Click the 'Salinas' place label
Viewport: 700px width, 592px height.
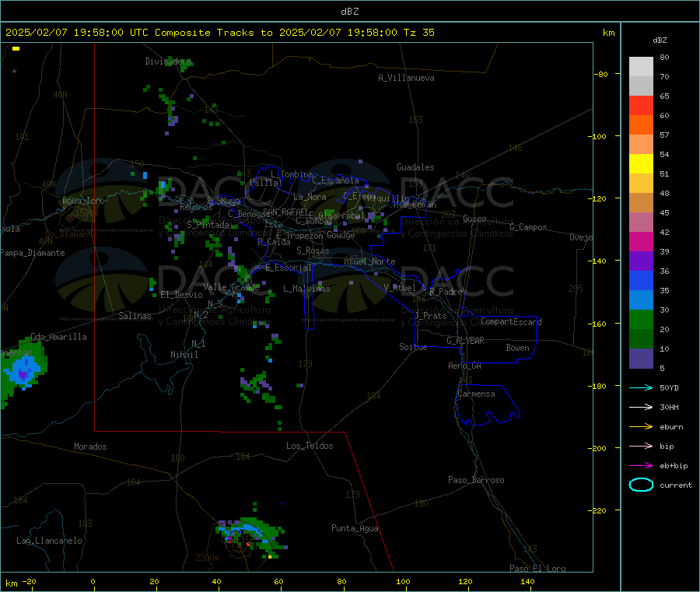135,316
